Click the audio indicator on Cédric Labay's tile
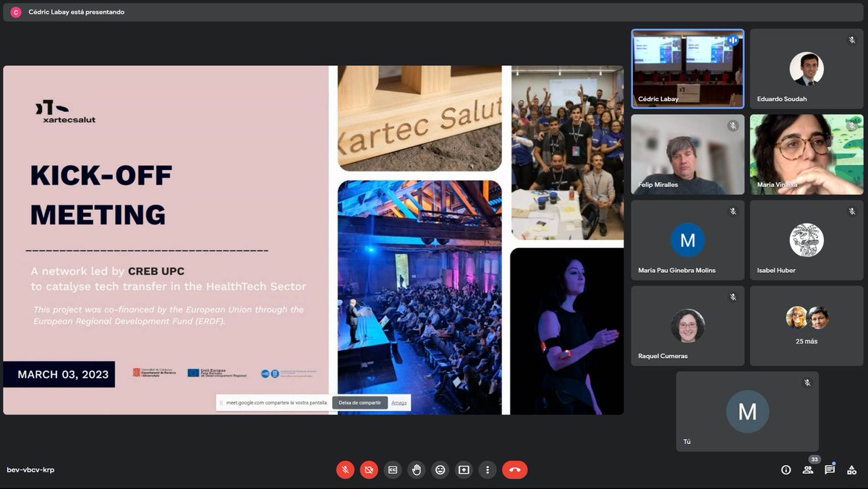This screenshot has width=868, height=489. (x=733, y=41)
